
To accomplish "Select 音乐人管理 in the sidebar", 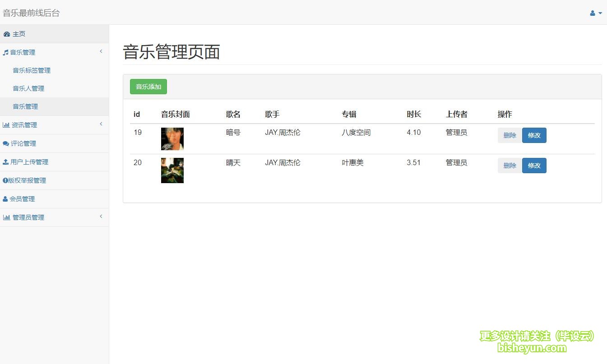I will tap(28, 88).
